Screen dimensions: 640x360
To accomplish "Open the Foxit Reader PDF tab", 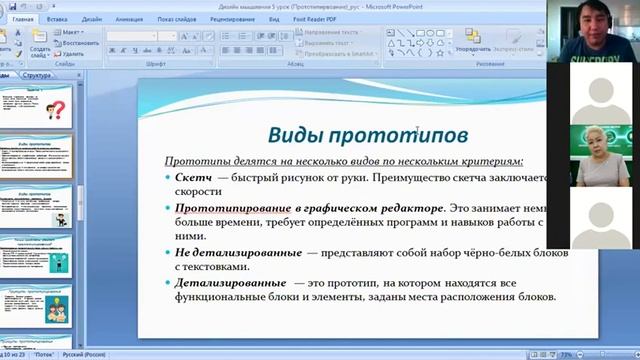I will coord(315,19).
